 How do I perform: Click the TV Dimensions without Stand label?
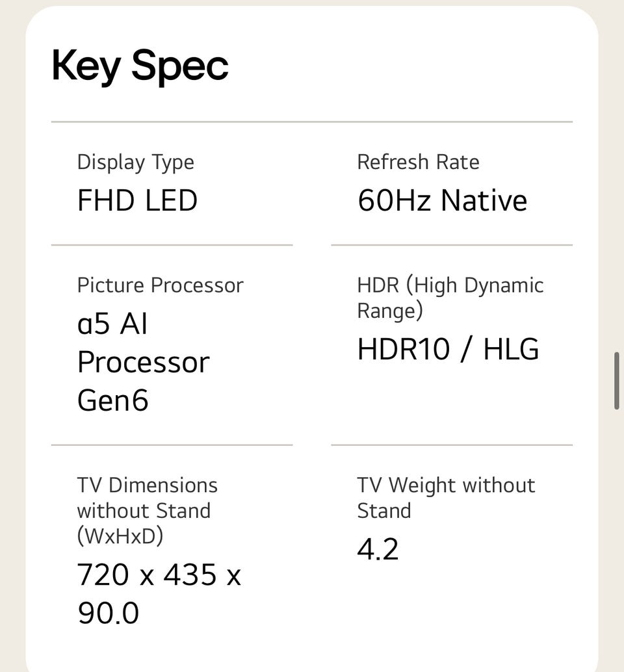(147, 485)
